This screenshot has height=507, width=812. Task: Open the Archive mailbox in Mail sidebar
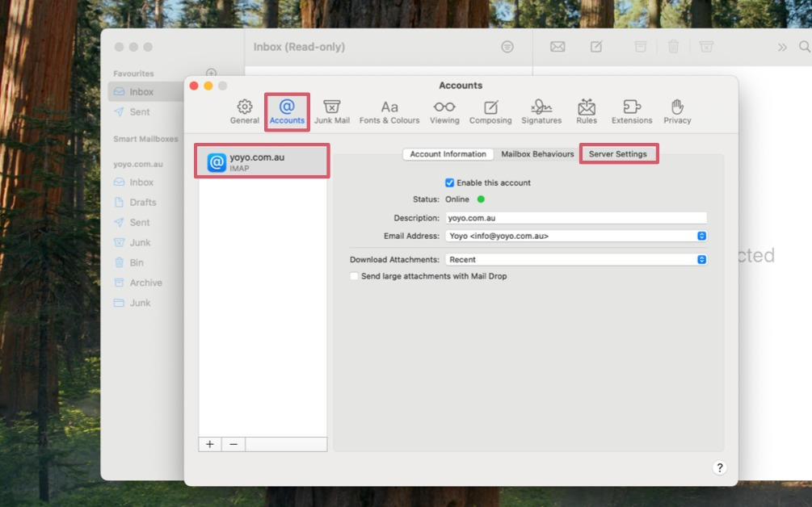145,283
